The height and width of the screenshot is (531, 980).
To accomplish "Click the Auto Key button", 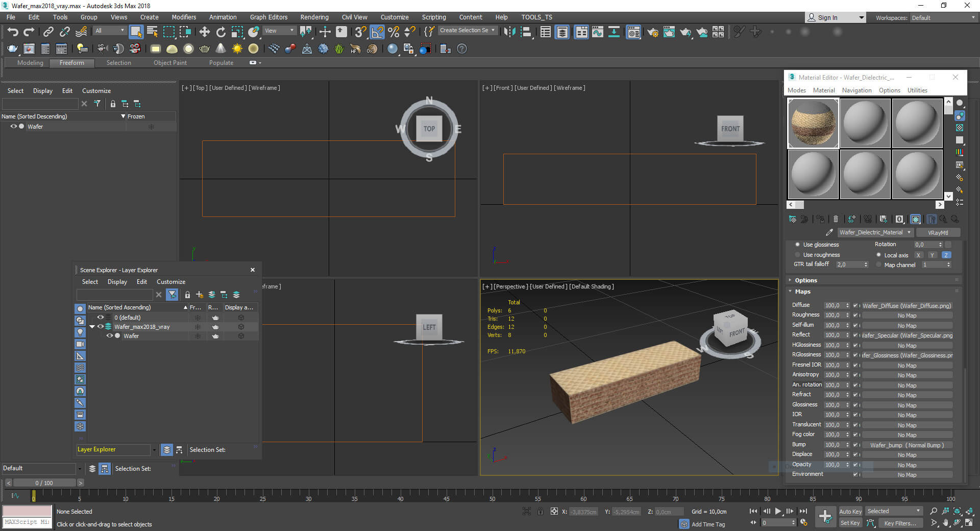I will click(850, 511).
